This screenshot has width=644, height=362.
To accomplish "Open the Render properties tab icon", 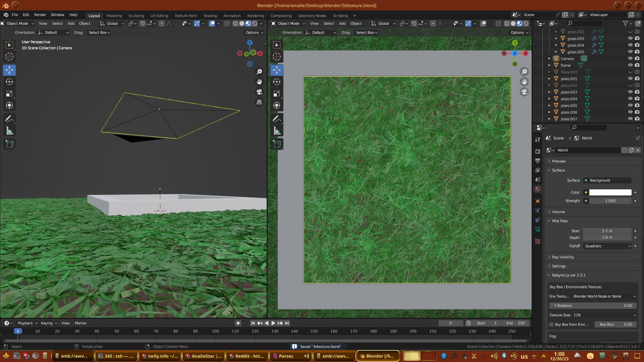I will tap(538, 151).
